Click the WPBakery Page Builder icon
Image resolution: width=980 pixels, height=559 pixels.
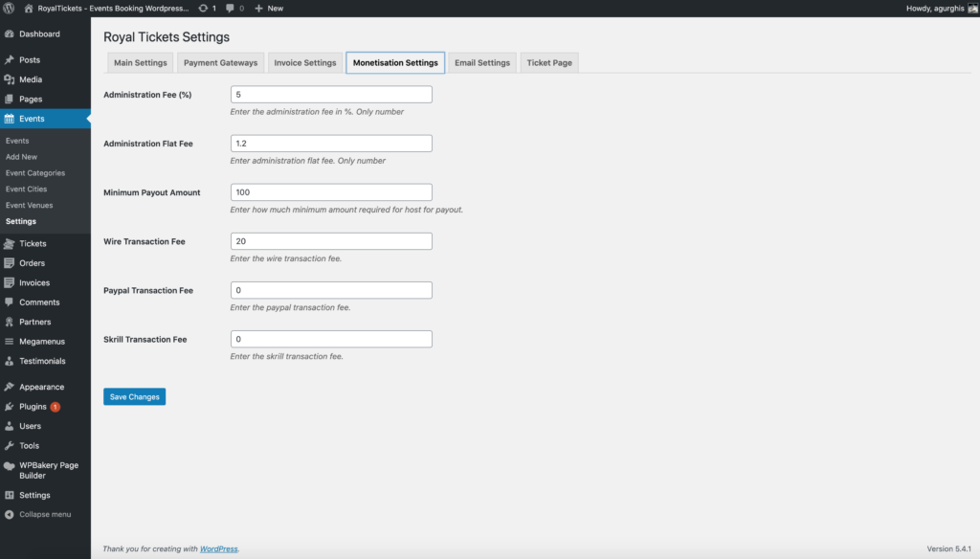pos(10,466)
